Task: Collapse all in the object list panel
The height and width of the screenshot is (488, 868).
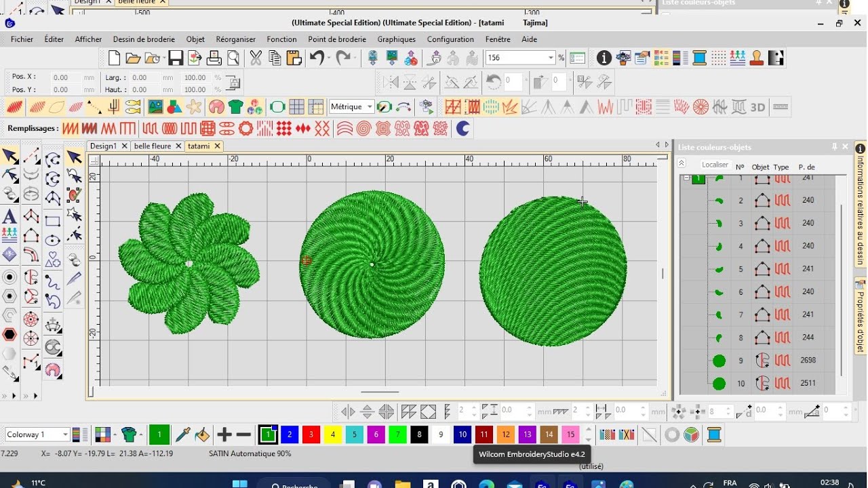Action: [x=682, y=163]
